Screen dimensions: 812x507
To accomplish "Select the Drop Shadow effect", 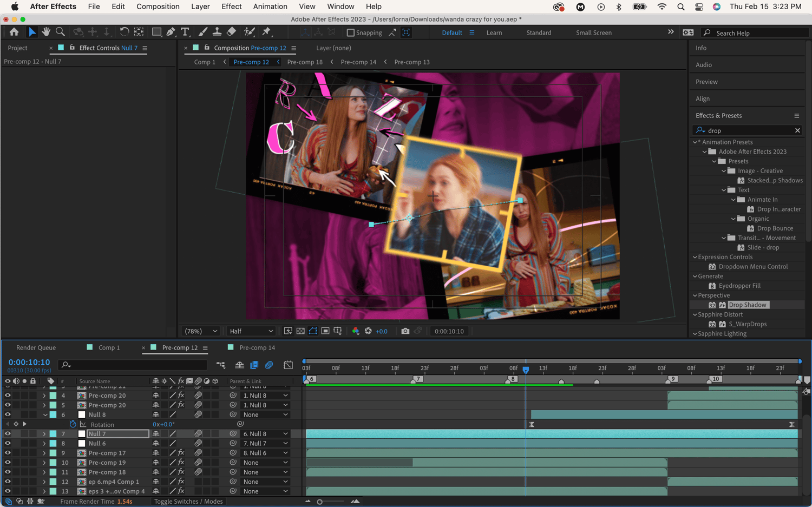I will click(747, 305).
